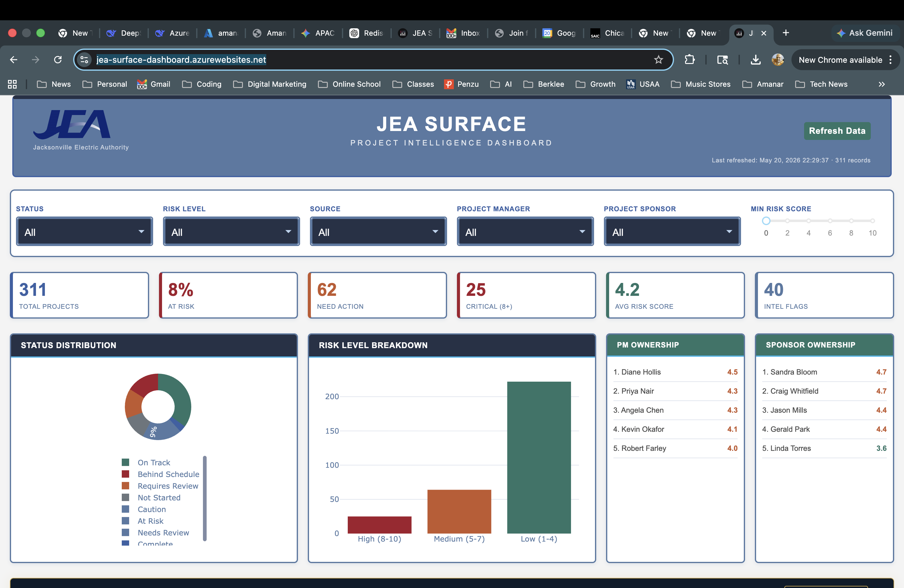Image resolution: width=904 pixels, height=588 pixels.
Task: Go back using the browser back arrow
Action: coord(14,60)
